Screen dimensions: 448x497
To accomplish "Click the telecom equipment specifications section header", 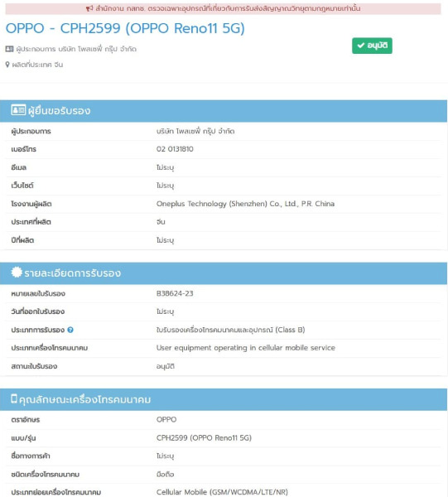I will [x=224, y=399].
